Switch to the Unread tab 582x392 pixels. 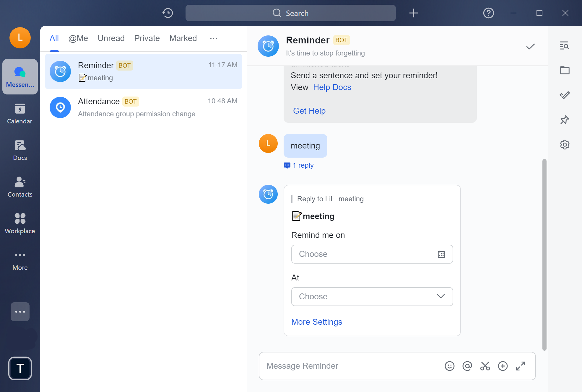111,38
